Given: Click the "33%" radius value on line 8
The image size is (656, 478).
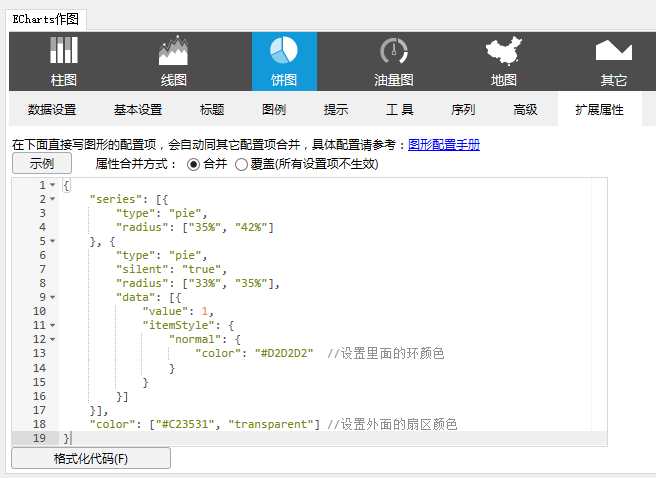Looking at the screenshot, I should [205, 283].
